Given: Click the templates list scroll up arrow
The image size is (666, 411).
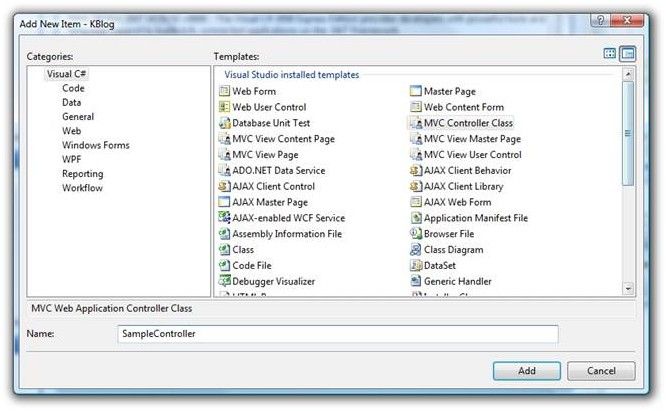Looking at the screenshot, I should 628,74.
